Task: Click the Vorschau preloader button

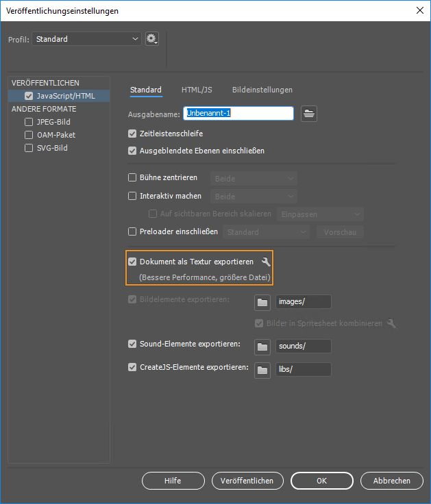Action: point(340,232)
